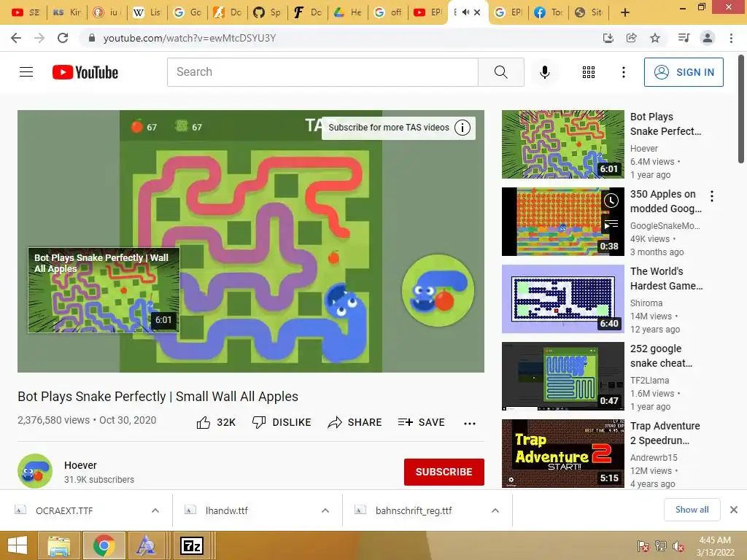
Task: Mute the tab via the audio icon
Action: [x=465, y=12]
